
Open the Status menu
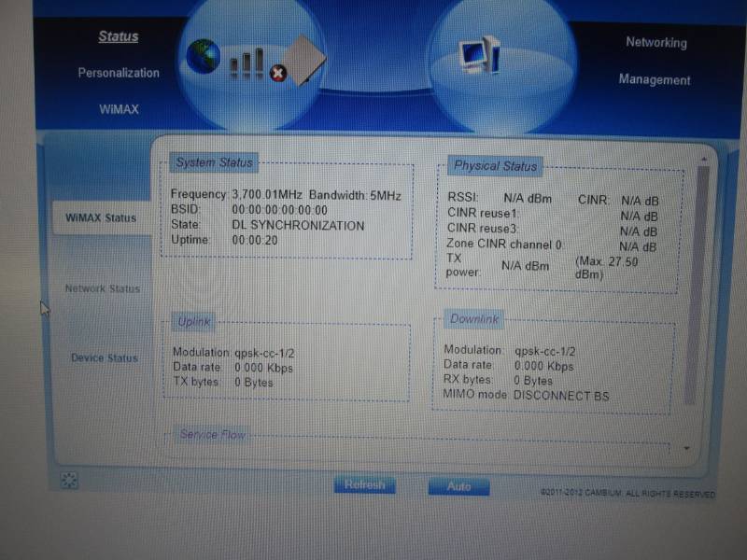pos(119,36)
